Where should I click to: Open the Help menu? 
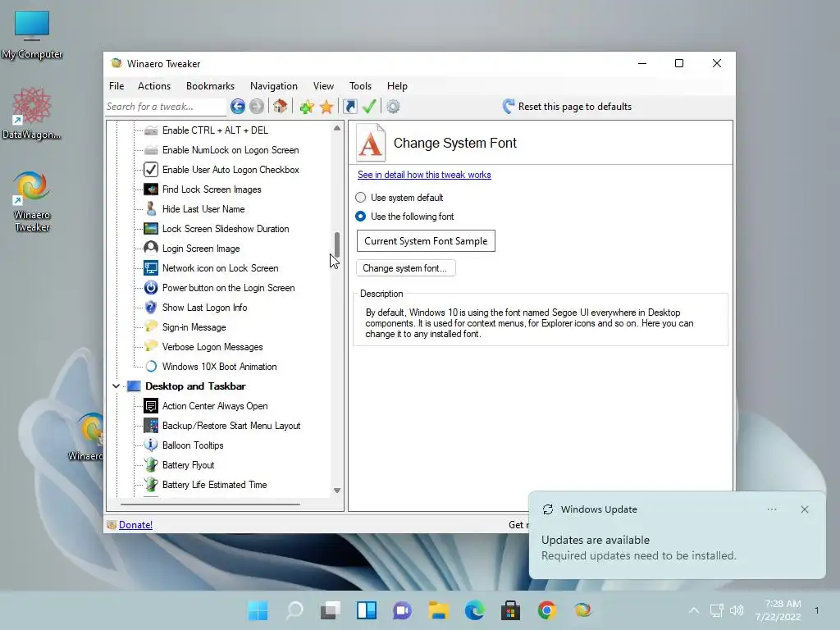tap(398, 85)
